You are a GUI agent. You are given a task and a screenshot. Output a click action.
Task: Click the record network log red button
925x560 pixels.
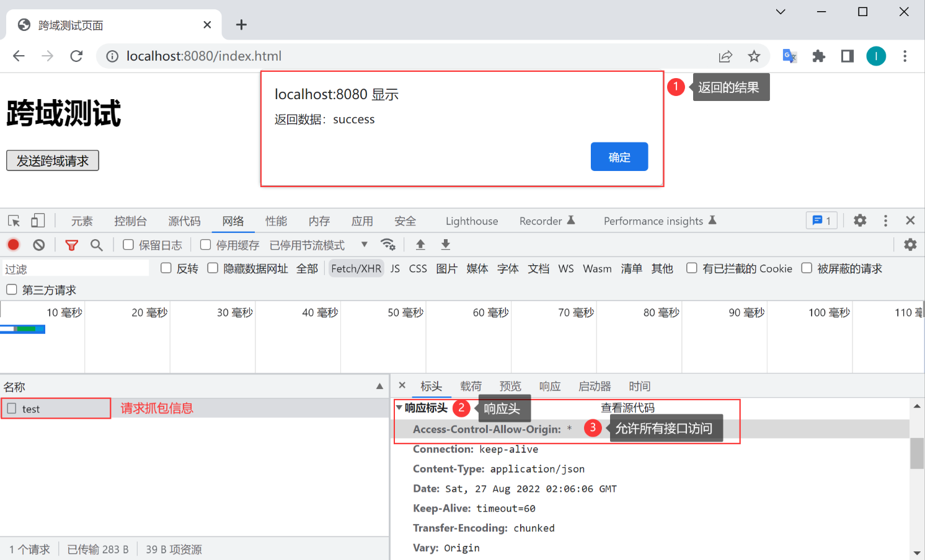(x=13, y=245)
